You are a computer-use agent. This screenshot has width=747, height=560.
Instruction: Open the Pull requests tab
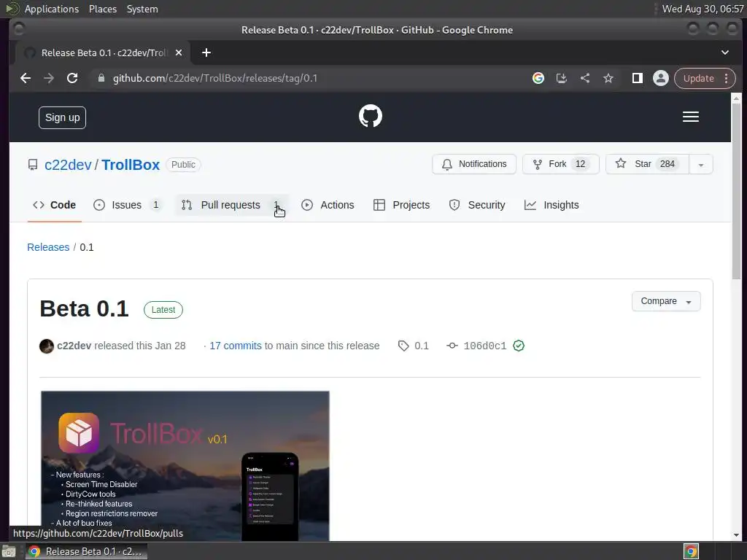[x=233, y=205]
